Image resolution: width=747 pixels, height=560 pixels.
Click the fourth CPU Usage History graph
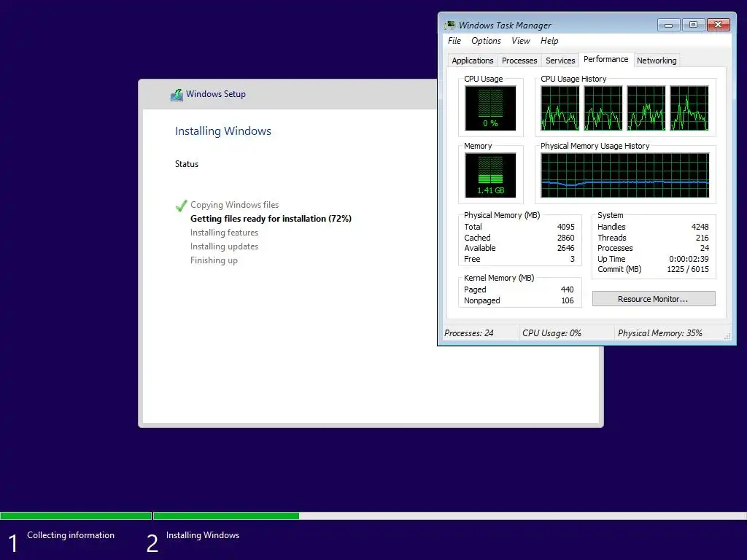[x=689, y=108]
